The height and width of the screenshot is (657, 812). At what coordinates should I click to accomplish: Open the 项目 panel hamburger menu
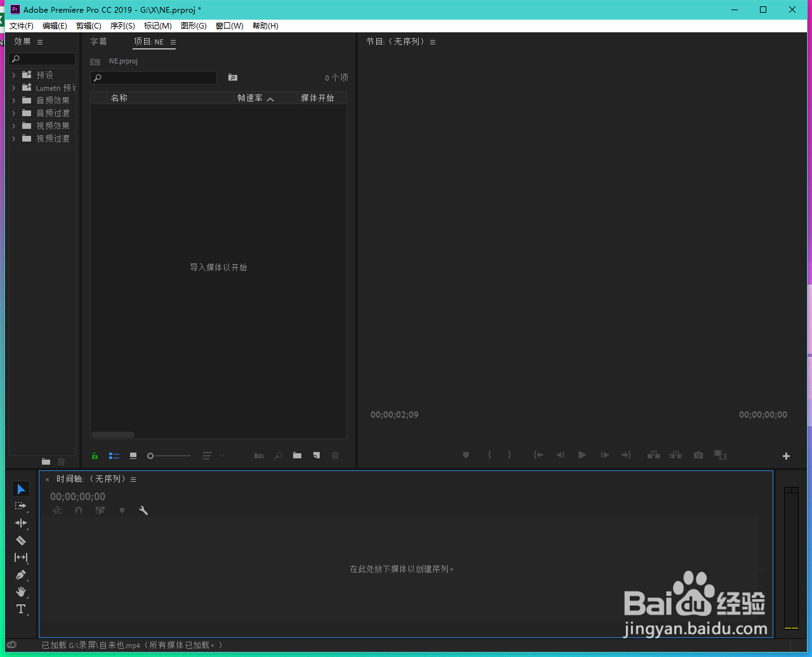(x=173, y=42)
